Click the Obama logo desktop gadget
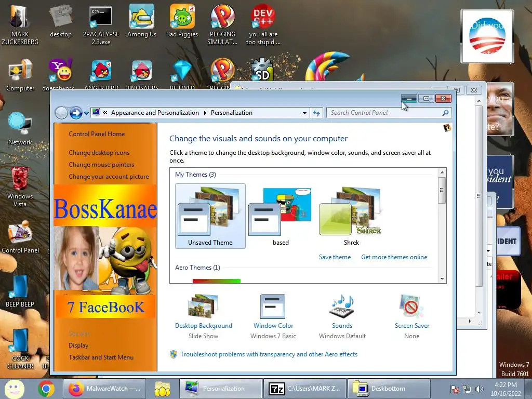This screenshot has height=399, width=532. (x=487, y=36)
